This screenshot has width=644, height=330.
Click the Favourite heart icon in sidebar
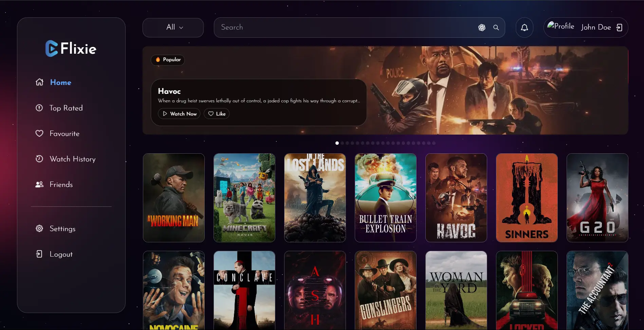point(39,134)
